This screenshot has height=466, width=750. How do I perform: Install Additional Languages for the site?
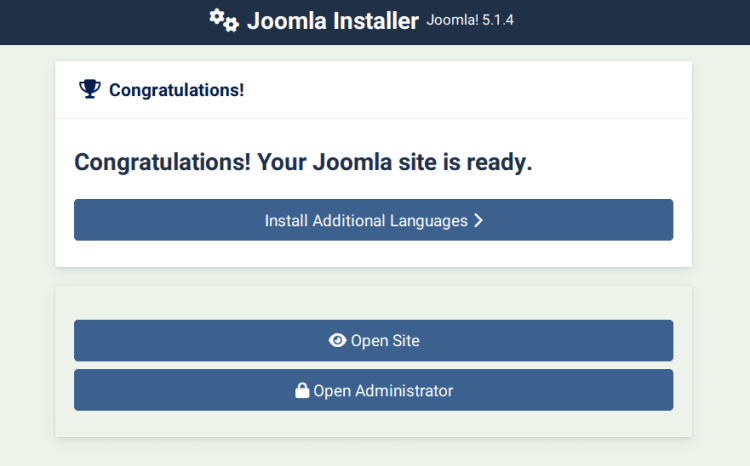click(x=373, y=220)
